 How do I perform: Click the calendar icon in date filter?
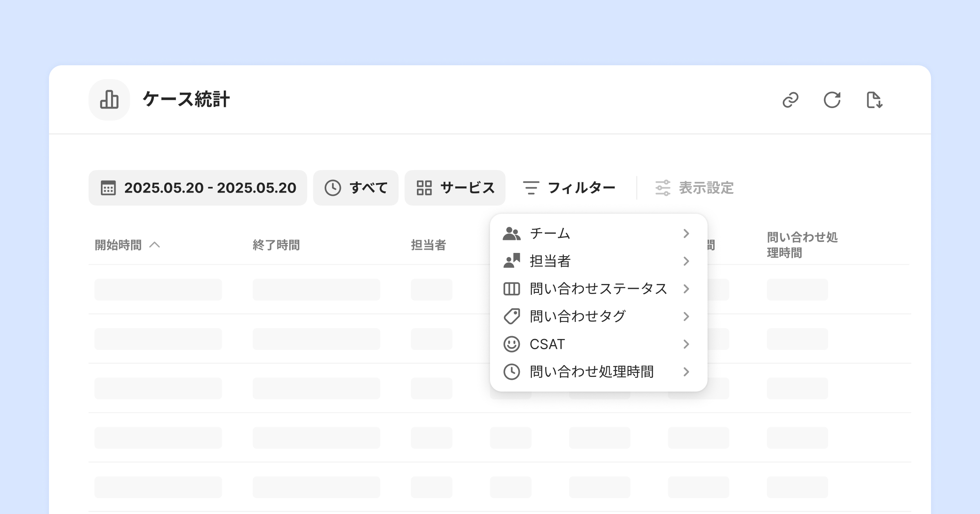click(108, 188)
